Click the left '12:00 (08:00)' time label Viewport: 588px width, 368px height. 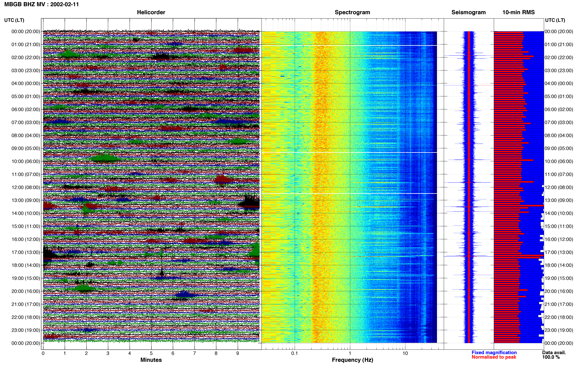26,187
